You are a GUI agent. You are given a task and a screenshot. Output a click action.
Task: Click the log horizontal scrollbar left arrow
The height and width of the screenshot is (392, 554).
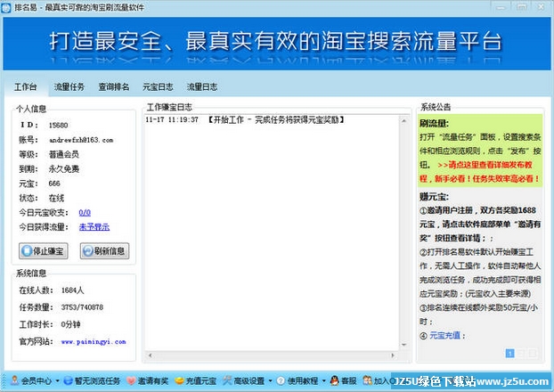(x=151, y=355)
